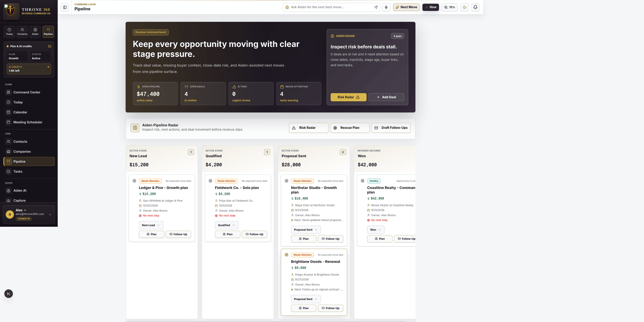Viewport: 644px width, 322px height.
Task: Open stage dropdown on Fieldwork Co. card
Action: point(226,225)
